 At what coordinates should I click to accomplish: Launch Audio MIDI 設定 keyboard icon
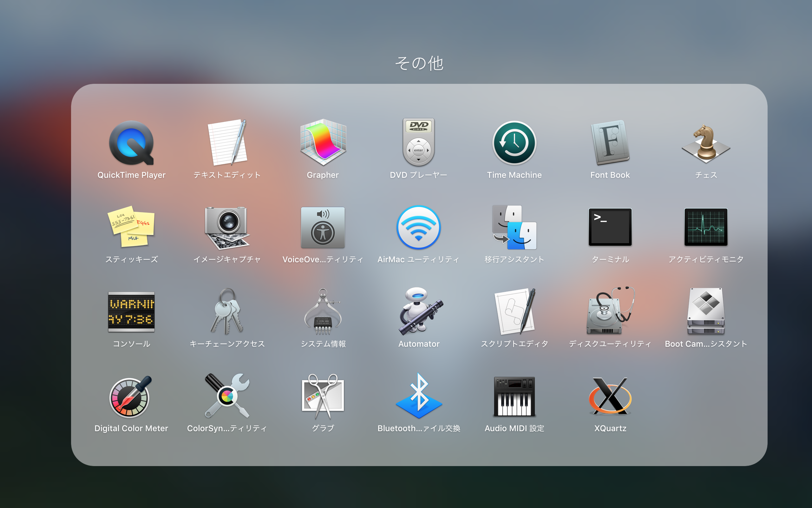click(514, 397)
